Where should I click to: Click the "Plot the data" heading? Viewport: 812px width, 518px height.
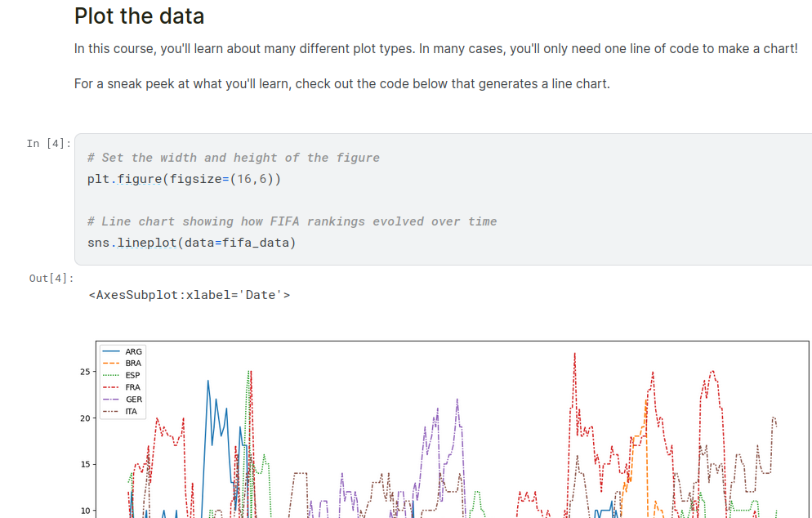tap(139, 16)
